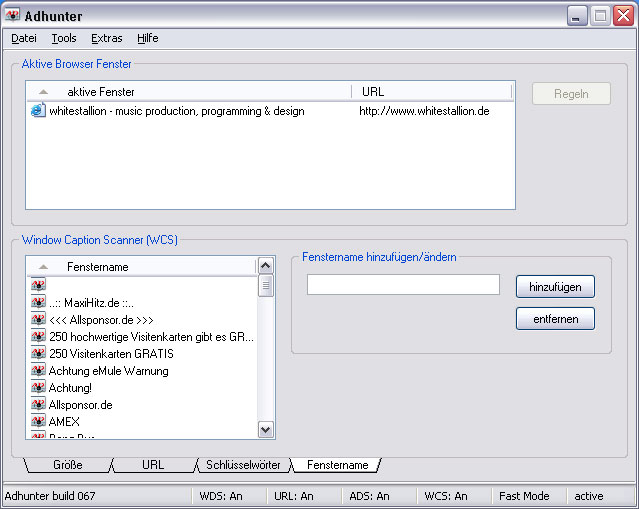Viewport: 639px width, 509px height.
Task: Click the Fenstername text input field
Action: 403,286
